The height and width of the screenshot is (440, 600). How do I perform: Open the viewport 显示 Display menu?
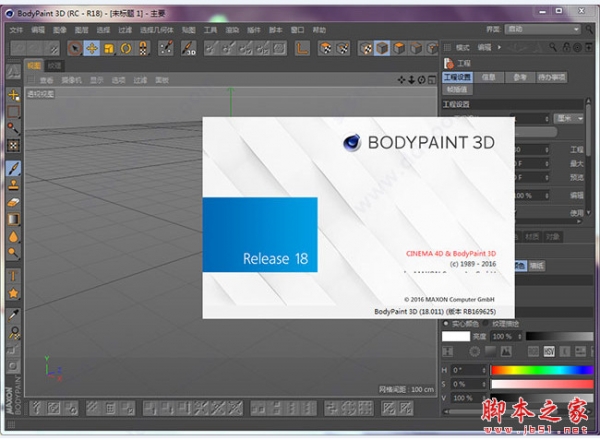(x=96, y=80)
